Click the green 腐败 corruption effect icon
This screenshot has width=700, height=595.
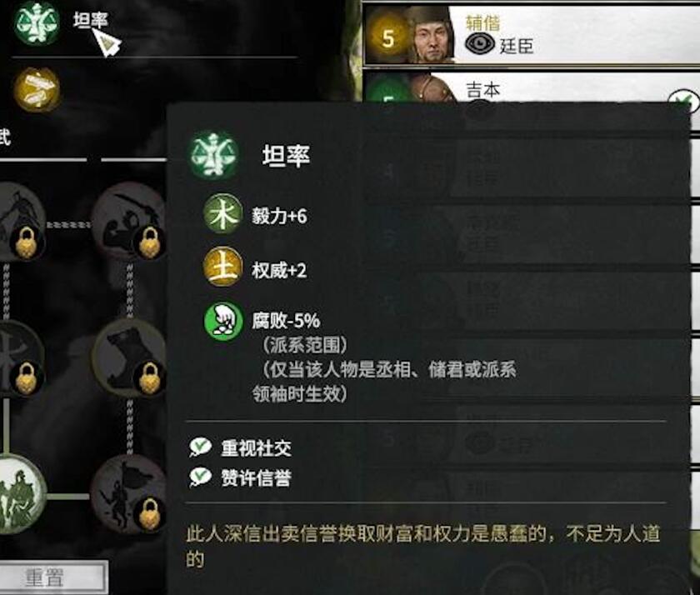(x=223, y=321)
